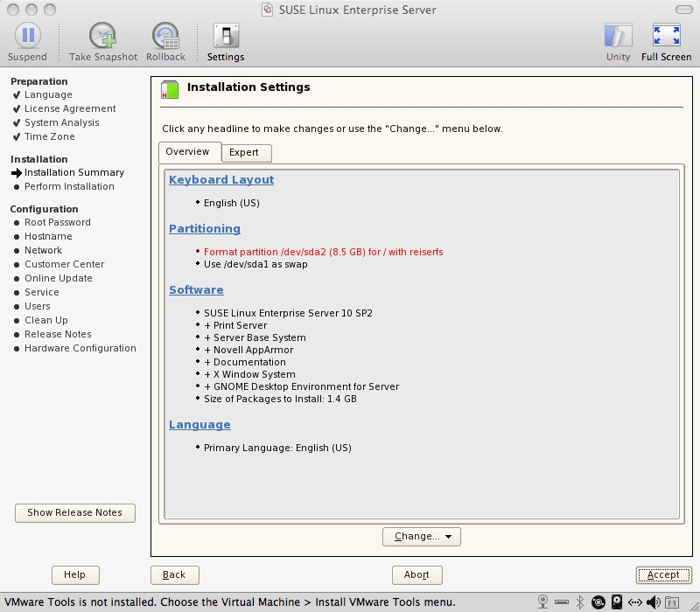Click the Clean Up step in sidebar
Image resolution: width=700 pixels, height=612 pixels.
(x=46, y=320)
